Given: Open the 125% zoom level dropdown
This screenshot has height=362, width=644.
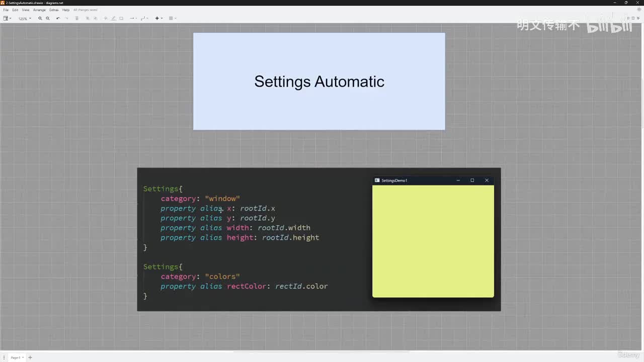Looking at the screenshot, I should click(25, 19).
